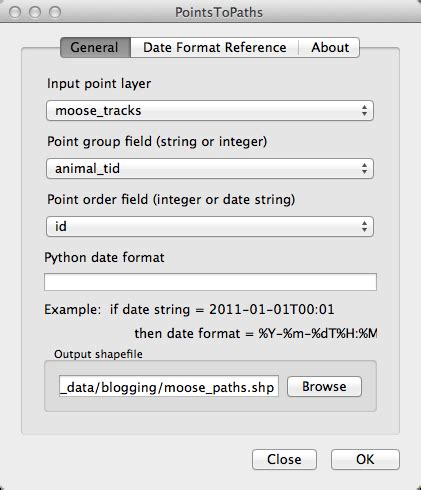The image size is (421, 490).
Task: Click the up-down arrows on moose_tracks combo
Action: (364, 111)
